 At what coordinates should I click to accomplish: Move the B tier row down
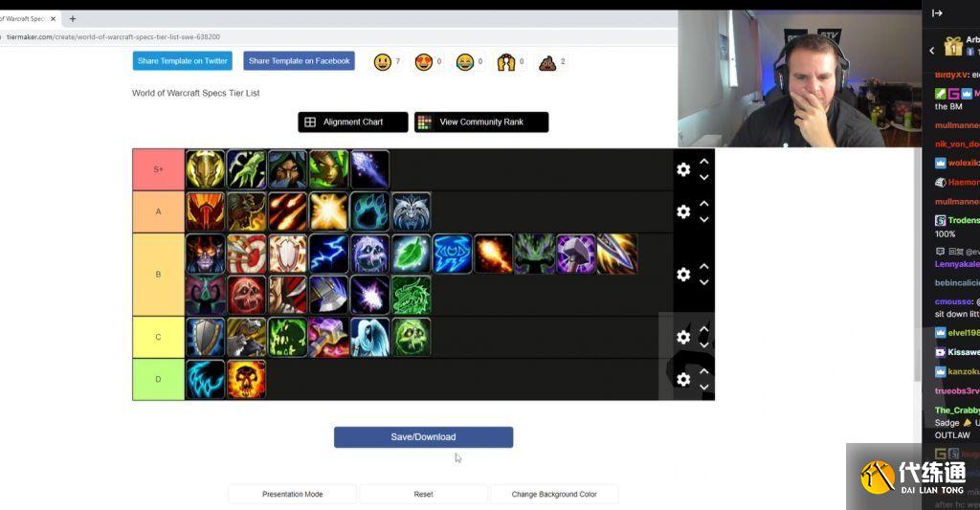coord(703,282)
